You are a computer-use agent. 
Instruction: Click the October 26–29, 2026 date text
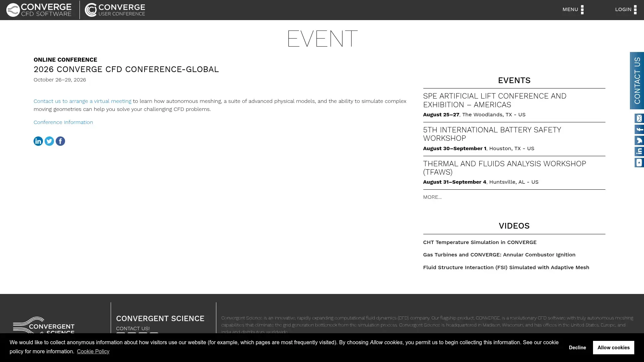[x=60, y=79]
